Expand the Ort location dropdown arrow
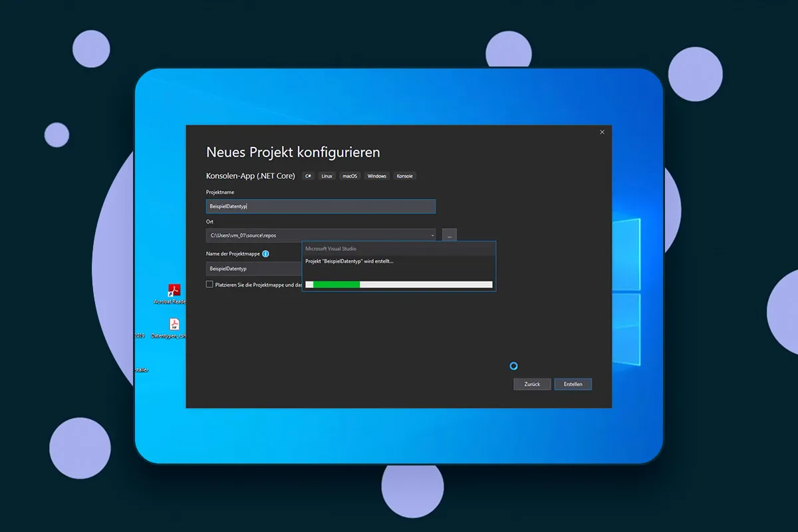Screen dimensions: 798x532 (432, 235)
